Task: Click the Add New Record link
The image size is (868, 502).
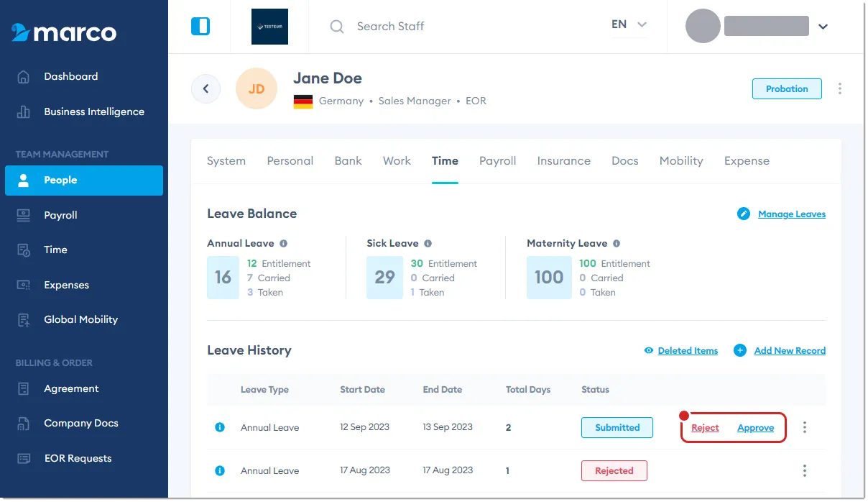Action: (x=790, y=351)
